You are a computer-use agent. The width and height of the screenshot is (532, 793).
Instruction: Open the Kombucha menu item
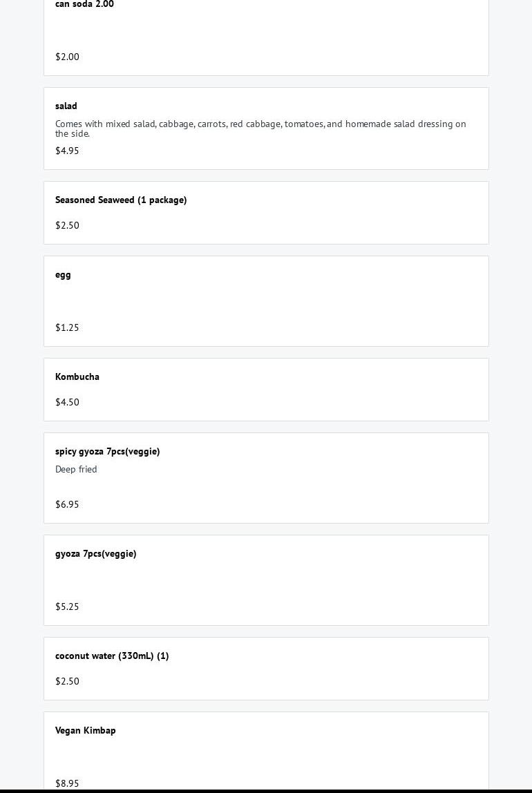77,376
